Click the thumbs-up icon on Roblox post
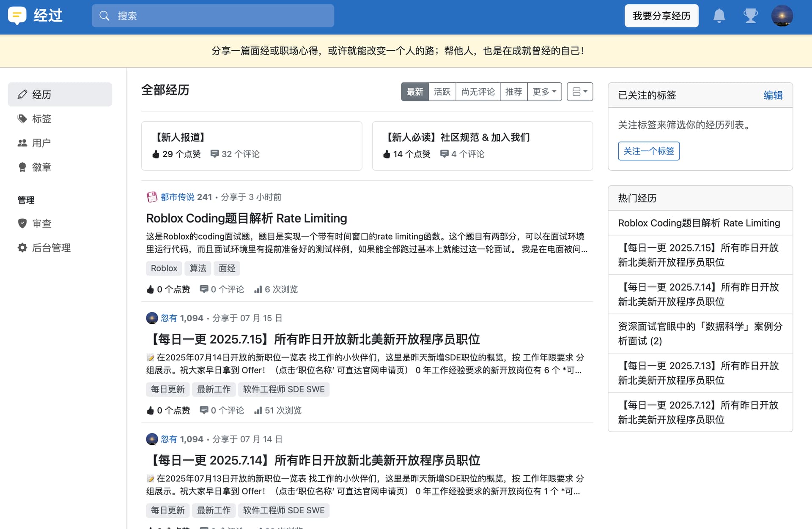812x529 pixels. [150, 289]
